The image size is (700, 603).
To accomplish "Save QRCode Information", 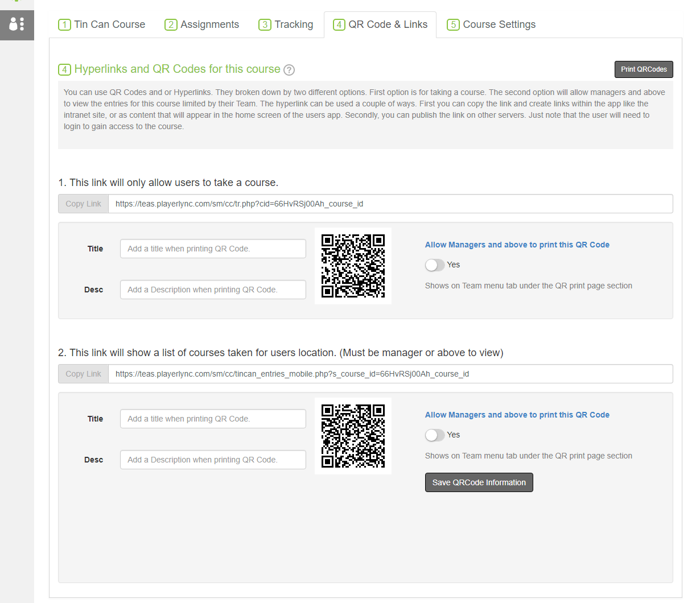I will tap(479, 482).
